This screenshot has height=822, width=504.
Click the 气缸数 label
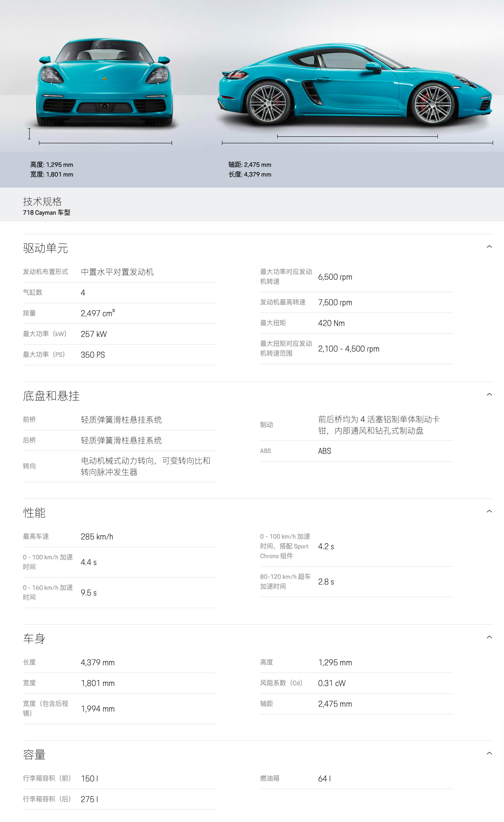tap(32, 292)
